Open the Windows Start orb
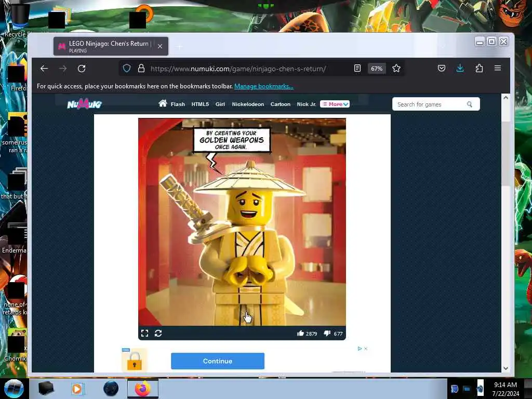This screenshot has height=399, width=532. click(14, 389)
